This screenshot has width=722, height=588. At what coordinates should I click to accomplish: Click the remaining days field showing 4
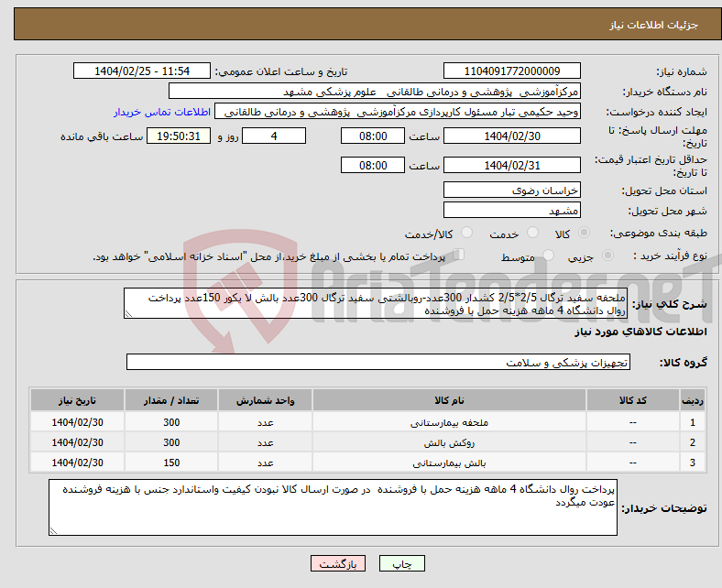pyautogui.click(x=274, y=136)
